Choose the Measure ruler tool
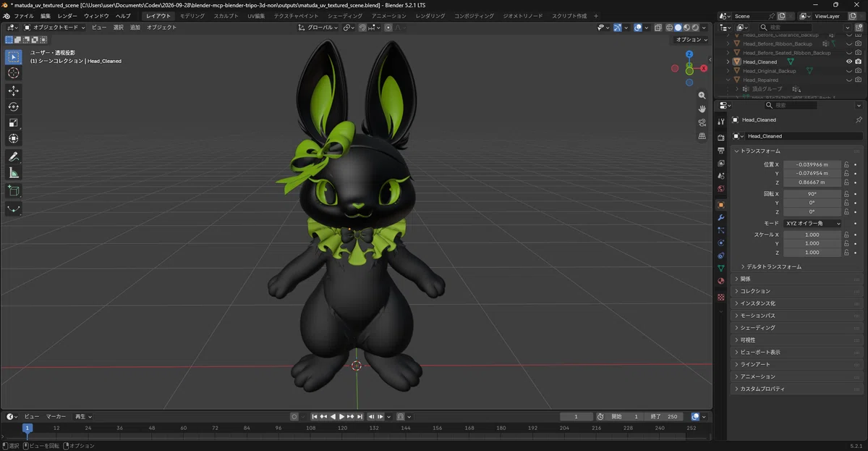868x451 pixels. pos(14,173)
